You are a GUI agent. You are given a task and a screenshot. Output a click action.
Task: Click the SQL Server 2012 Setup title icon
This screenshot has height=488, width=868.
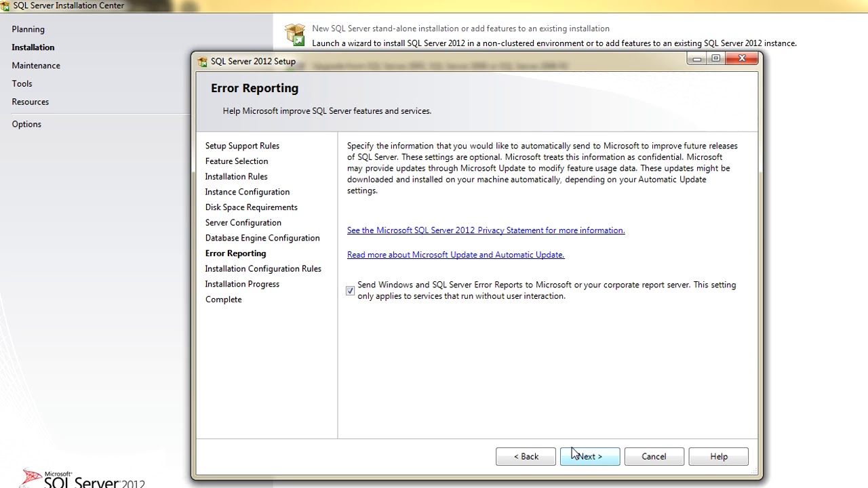coord(202,62)
